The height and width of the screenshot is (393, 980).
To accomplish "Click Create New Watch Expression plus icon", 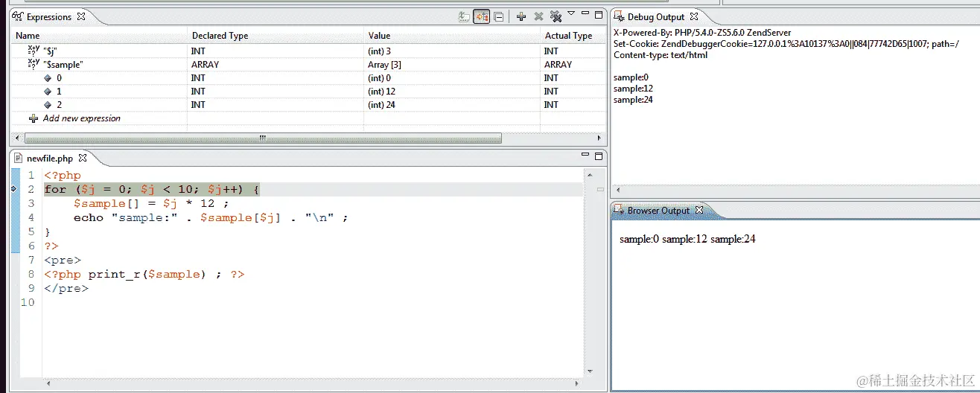I will tap(521, 16).
